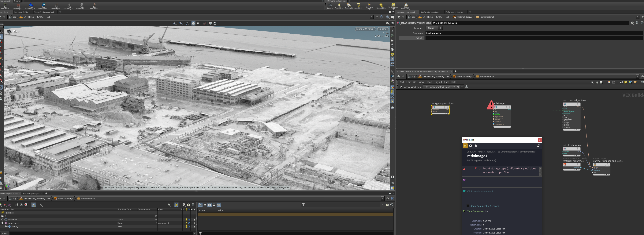Viewport: 644px width, 235px height.
Task: Expand the mesh_0 tree item
Action: coord(6,226)
